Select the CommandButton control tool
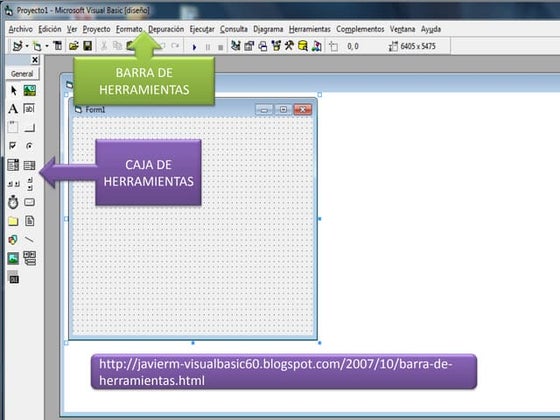 tap(29, 128)
